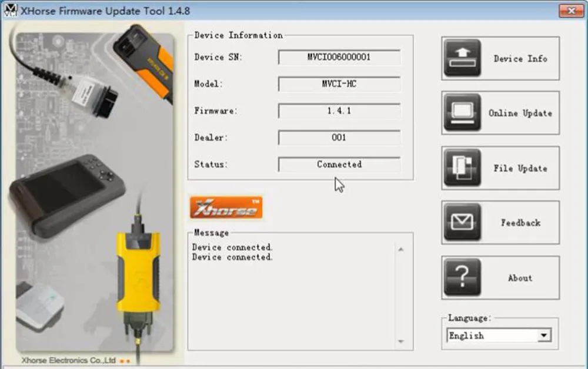Click the About question mark icon
The image size is (588, 369).
pos(462,277)
